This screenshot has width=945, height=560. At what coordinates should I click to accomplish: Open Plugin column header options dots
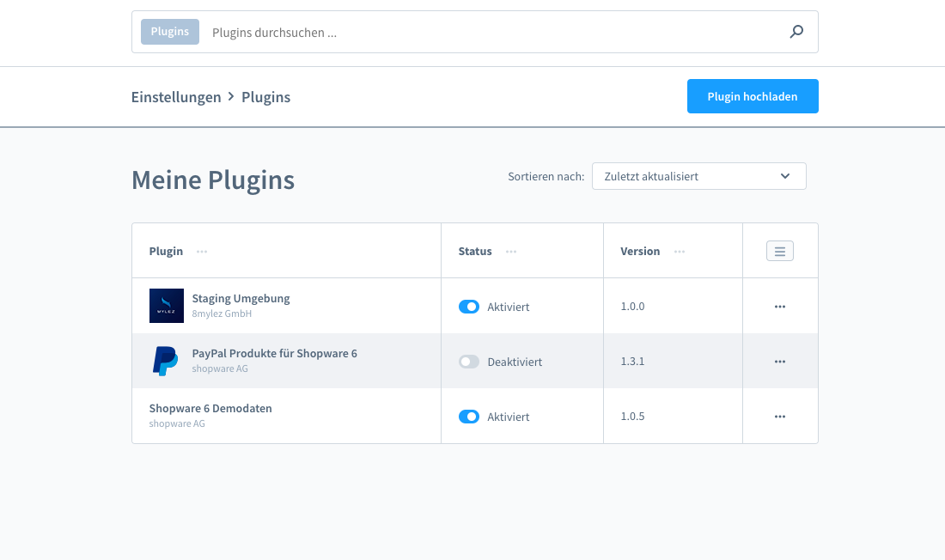pos(202,252)
